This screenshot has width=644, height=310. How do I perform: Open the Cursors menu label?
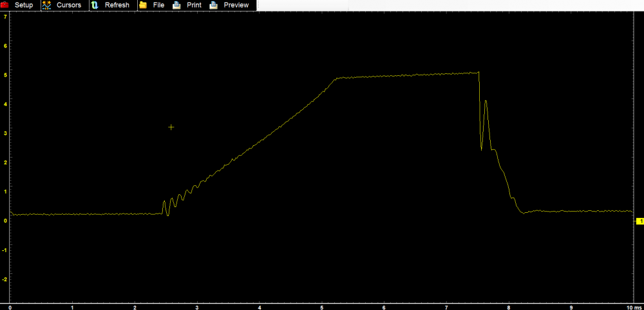[x=69, y=5]
